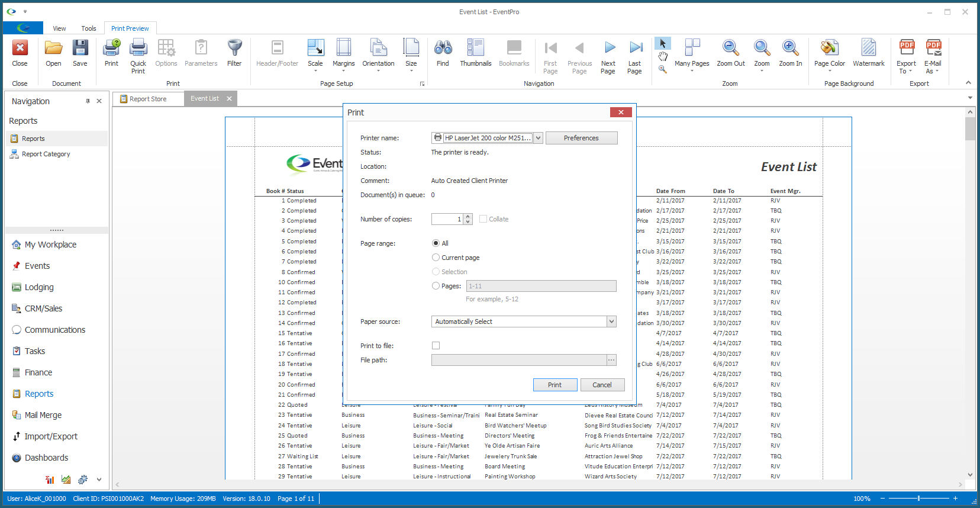Expand navigation pane overflow chevron

[99, 480]
